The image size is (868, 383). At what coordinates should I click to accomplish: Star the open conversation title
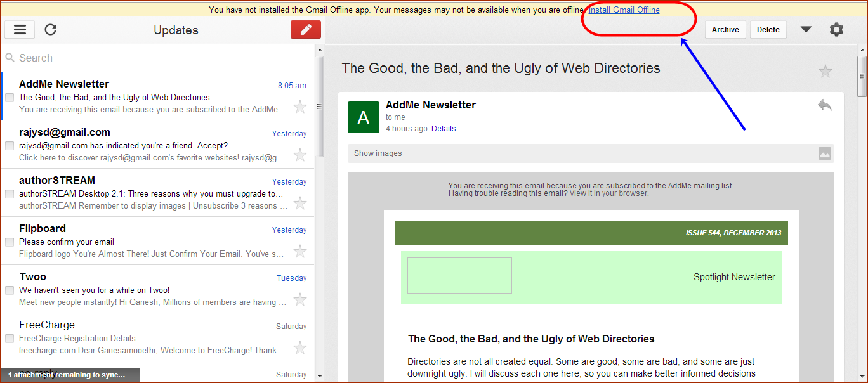coord(825,71)
